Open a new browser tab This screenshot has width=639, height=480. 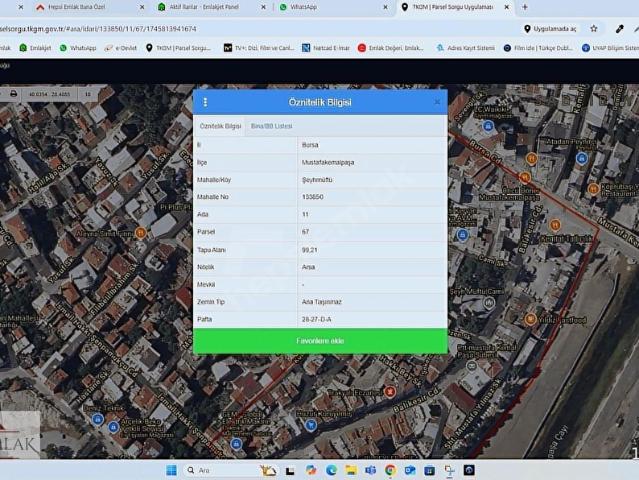(524, 7)
